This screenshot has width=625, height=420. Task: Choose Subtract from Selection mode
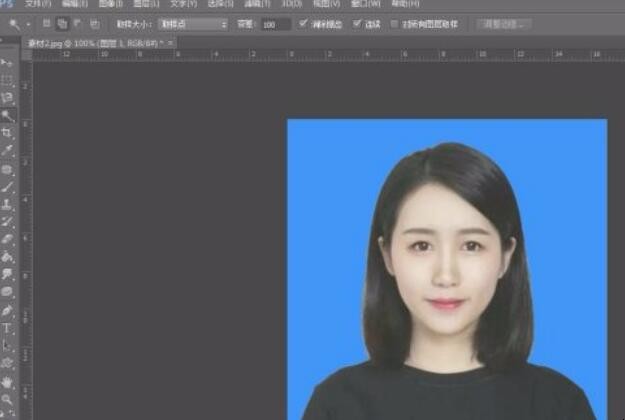(x=78, y=24)
